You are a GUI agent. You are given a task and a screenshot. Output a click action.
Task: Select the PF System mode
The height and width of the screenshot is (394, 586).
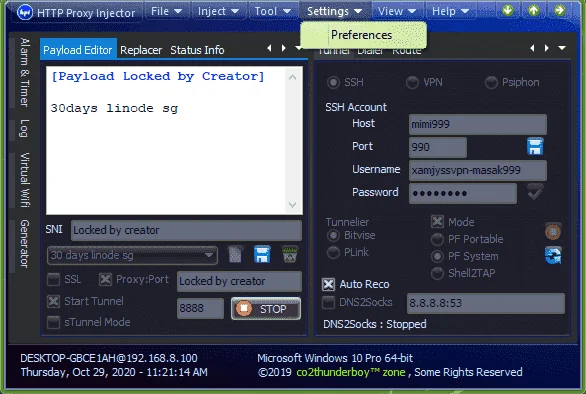(465, 256)
